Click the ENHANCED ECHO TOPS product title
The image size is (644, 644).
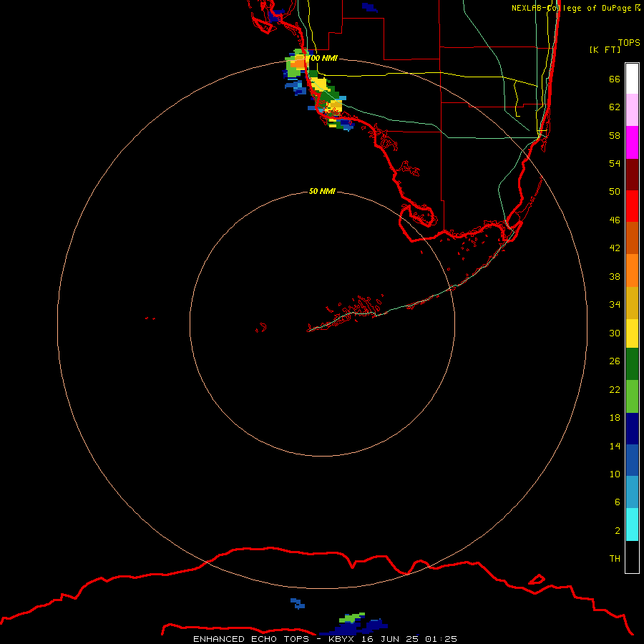coord(251,639)
